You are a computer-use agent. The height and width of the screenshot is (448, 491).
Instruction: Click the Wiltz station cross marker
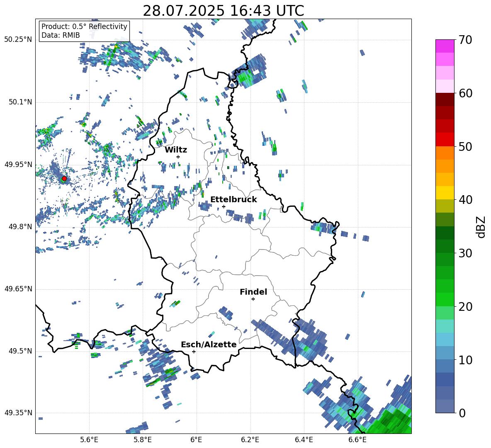[x=178, y=157]
